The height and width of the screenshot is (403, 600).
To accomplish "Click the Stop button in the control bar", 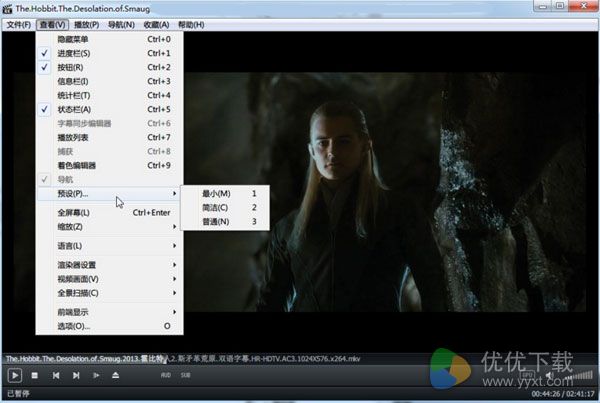I will click(x=34, y=375).
